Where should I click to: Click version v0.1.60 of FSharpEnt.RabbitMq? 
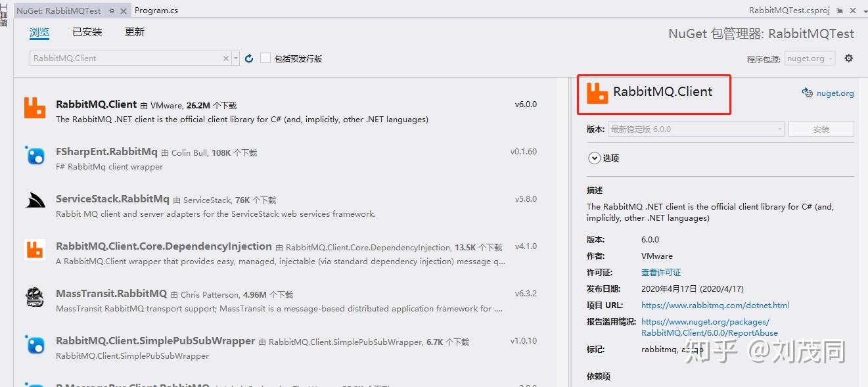pyautogui.click(x=524, y=152)
